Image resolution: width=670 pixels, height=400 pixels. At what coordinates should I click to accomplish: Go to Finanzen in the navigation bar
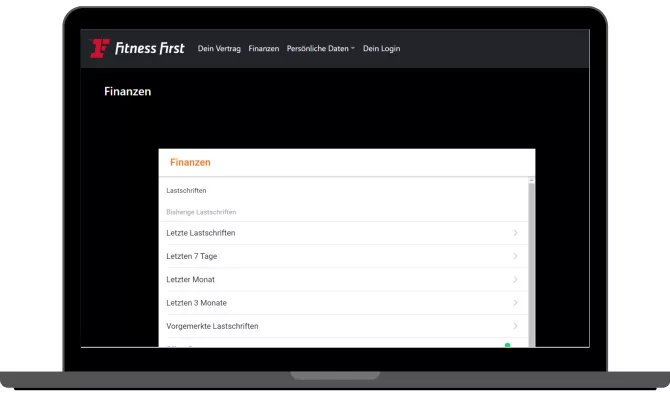[264, 49]
